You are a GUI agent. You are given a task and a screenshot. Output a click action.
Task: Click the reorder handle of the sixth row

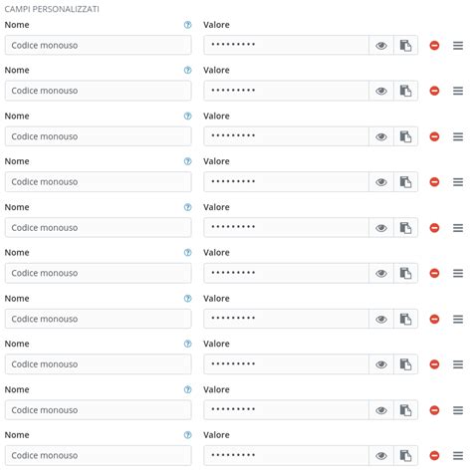coord(459,274)
